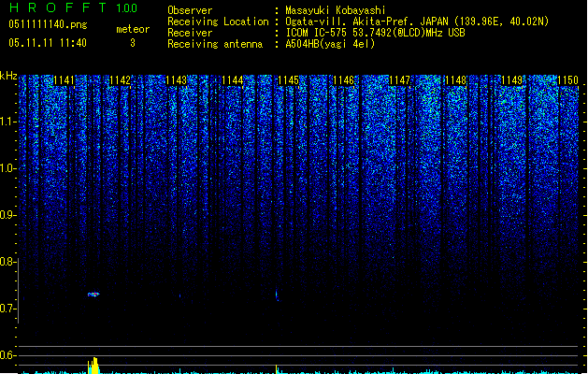Click the A504HB(yagi 4el) antenna text

pos(330,44)
